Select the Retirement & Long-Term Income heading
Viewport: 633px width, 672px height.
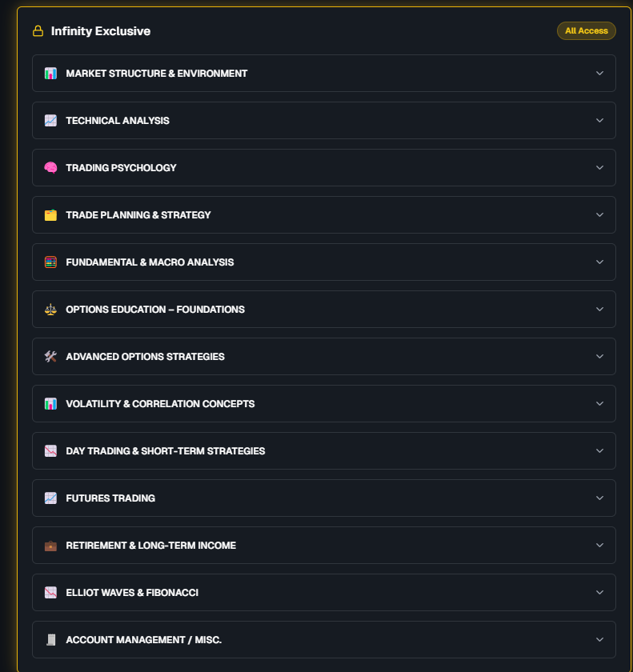click(150, 546)
